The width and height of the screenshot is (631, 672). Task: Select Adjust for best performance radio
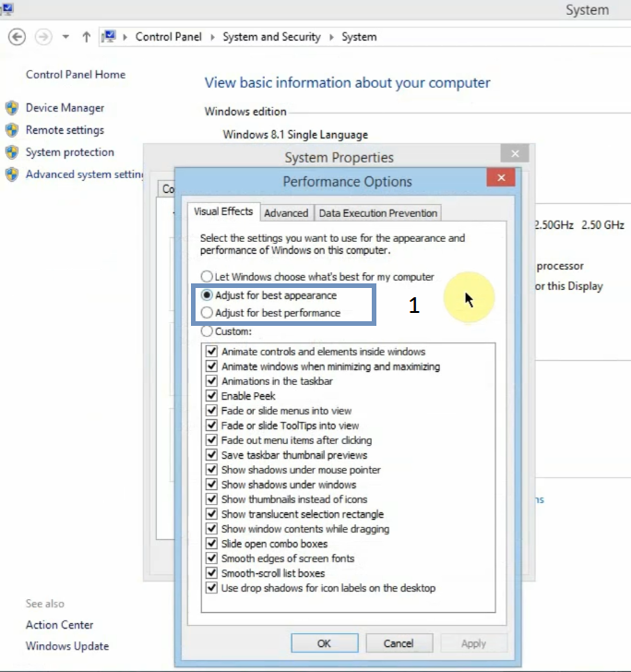[270, 313]
